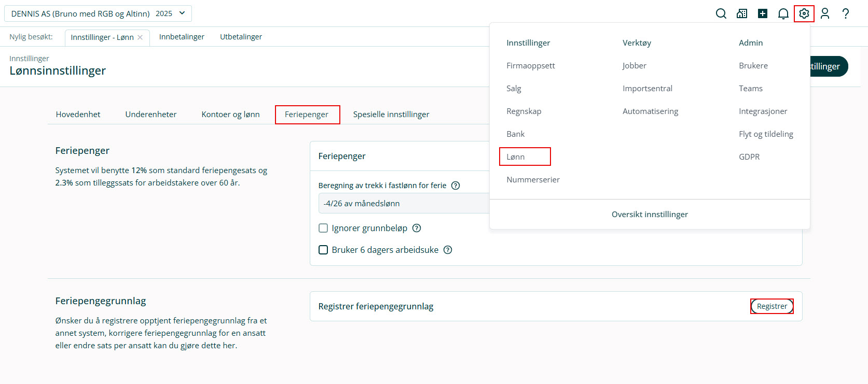Click the Oversikt innstillinger link
Viewport: 868px width, 384px height.
click(x=650, y=215)
